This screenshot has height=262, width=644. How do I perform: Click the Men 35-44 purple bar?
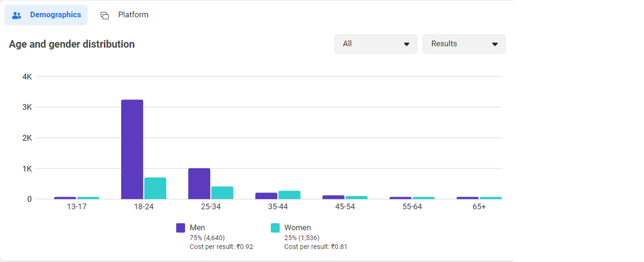click(x=266, y=196)
